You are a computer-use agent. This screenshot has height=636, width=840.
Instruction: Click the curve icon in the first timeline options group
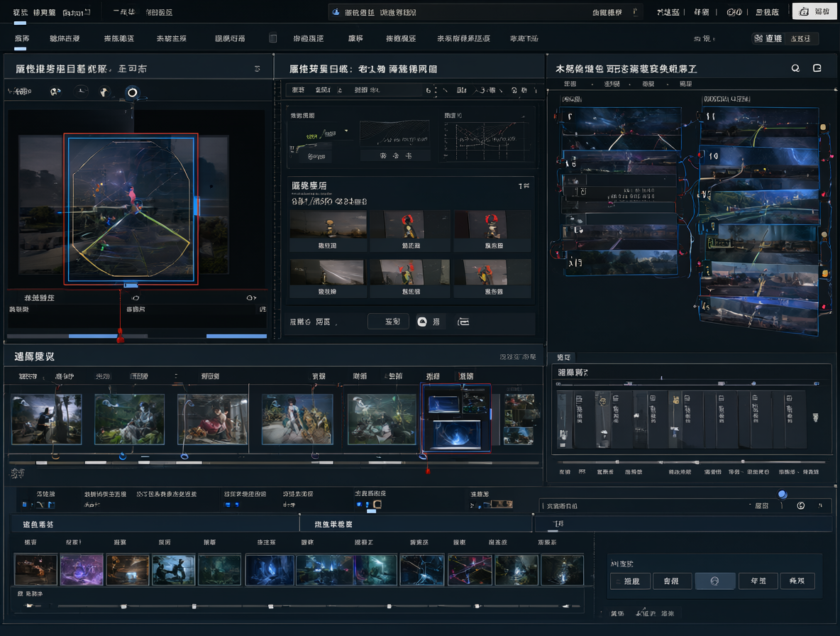(40, 505)
